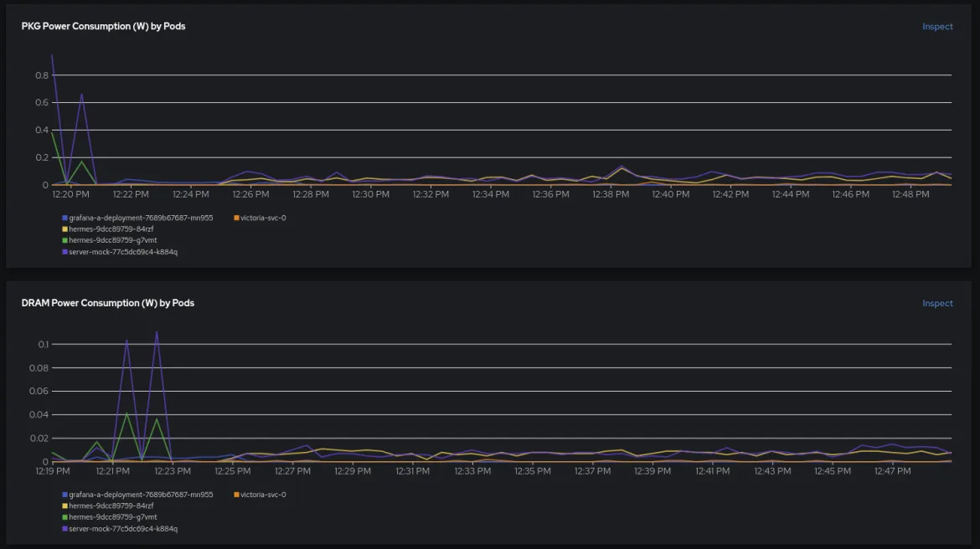Click orange victoria-svc-0 swatch in PKG legend

pos(236,218)
